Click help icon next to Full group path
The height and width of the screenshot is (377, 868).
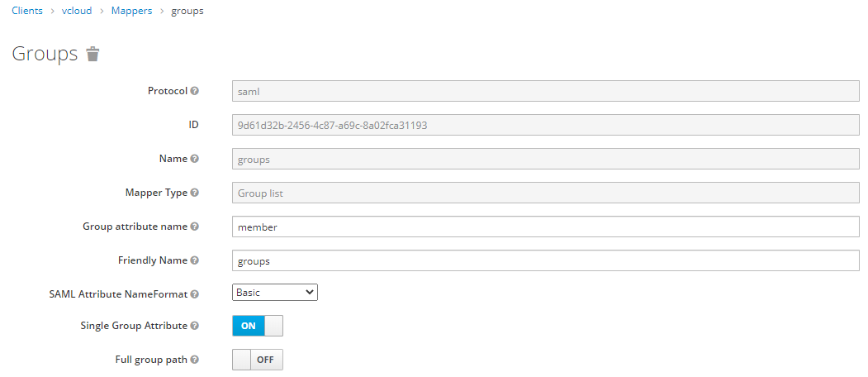(195, 360)
